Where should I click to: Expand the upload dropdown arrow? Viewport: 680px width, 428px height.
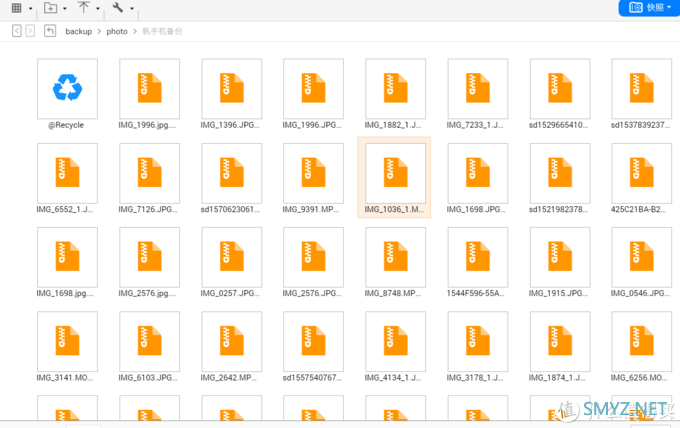pos(98,8)
